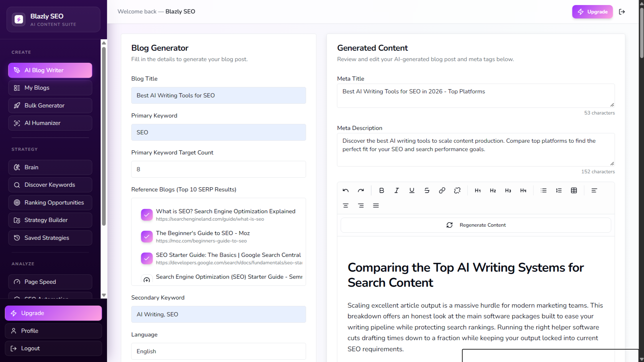Uncheck the Moz Beginner's Guide reference

147,236
